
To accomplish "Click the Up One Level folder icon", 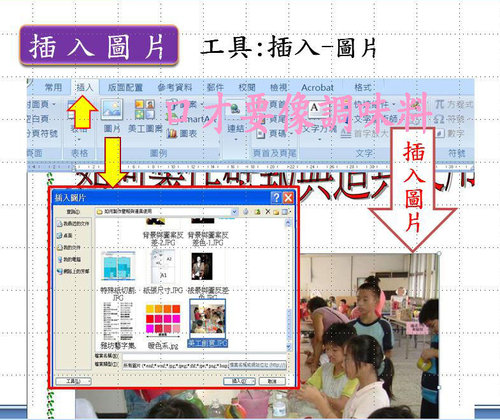I will point(257,212).
